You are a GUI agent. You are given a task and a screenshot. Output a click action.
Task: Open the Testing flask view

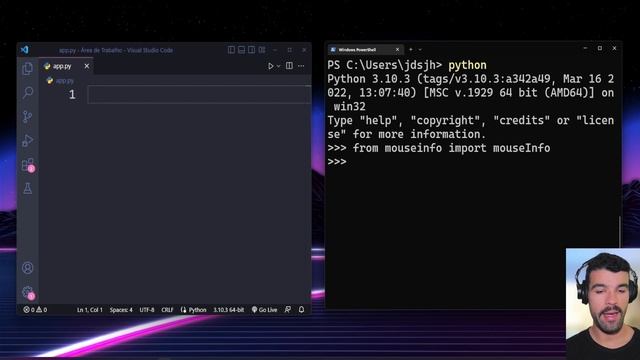point(27,189)
